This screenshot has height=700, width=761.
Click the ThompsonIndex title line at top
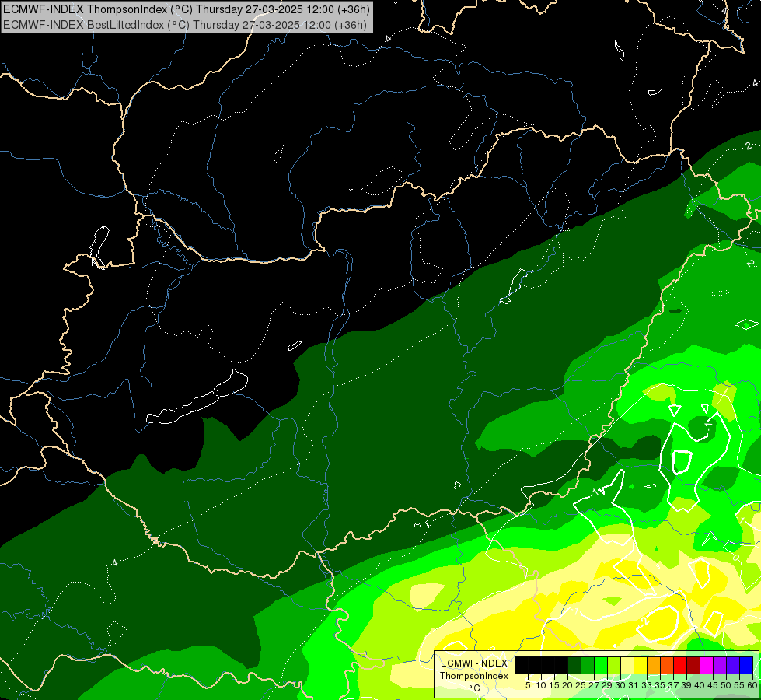click(187, 9)
